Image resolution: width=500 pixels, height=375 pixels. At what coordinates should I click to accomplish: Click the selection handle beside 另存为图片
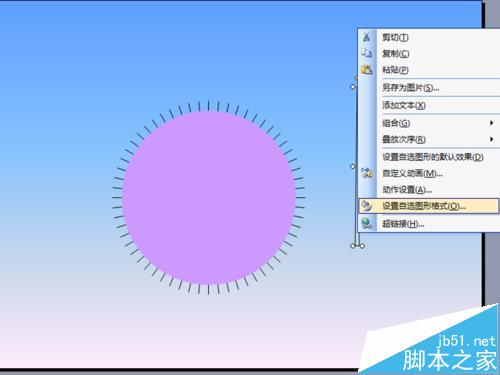point(353,87)
